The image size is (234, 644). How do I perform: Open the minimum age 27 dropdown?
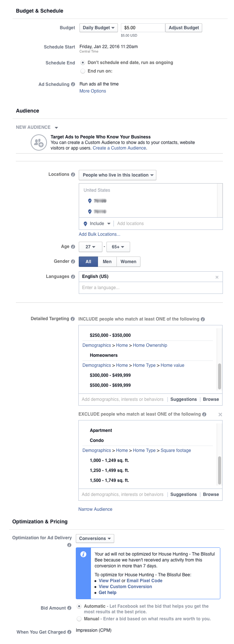click(x=91, y=247)
